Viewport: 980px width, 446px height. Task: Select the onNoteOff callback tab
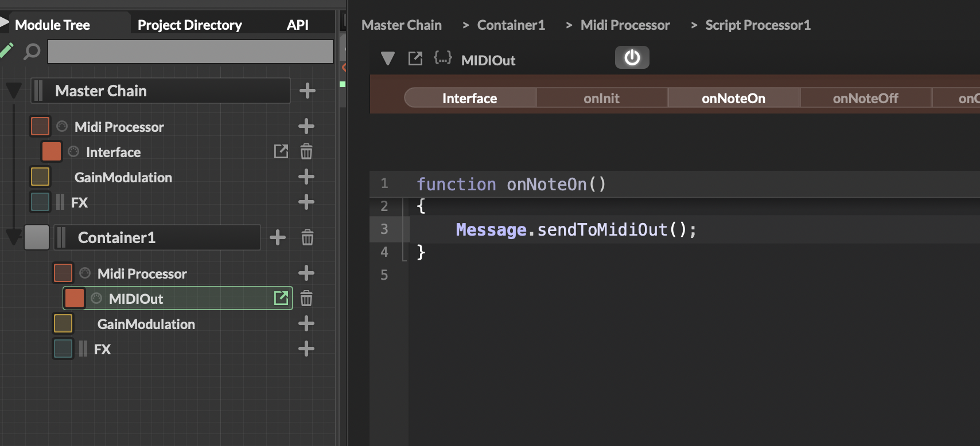[x=865, y=98]
